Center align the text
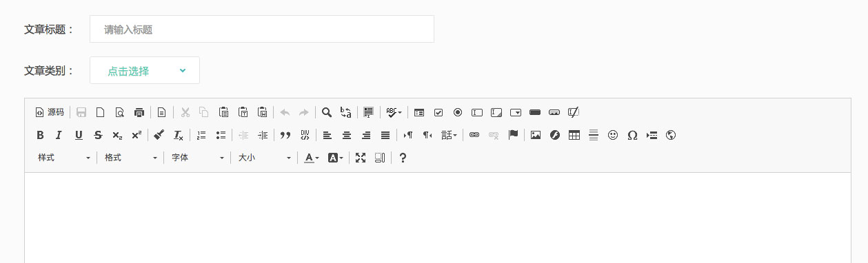This screenshot has height=263, width=868. click(346, 135)
